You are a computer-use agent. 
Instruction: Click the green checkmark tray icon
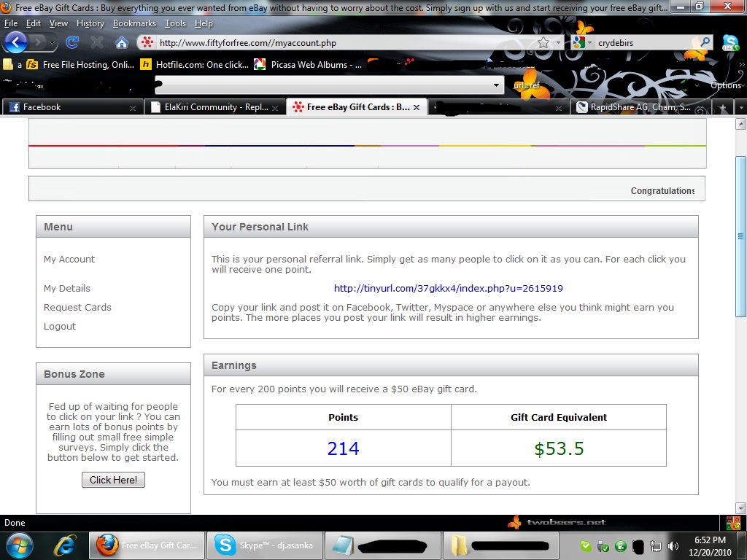coord(585,546)
